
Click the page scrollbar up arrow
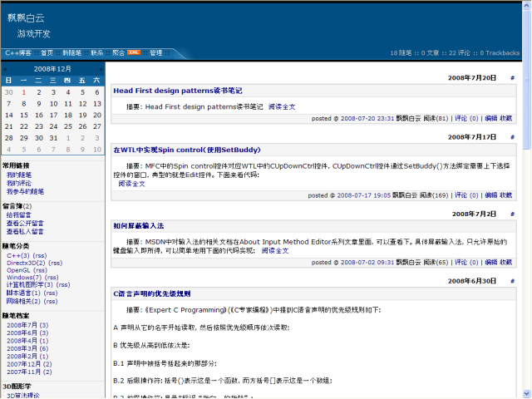527,6
